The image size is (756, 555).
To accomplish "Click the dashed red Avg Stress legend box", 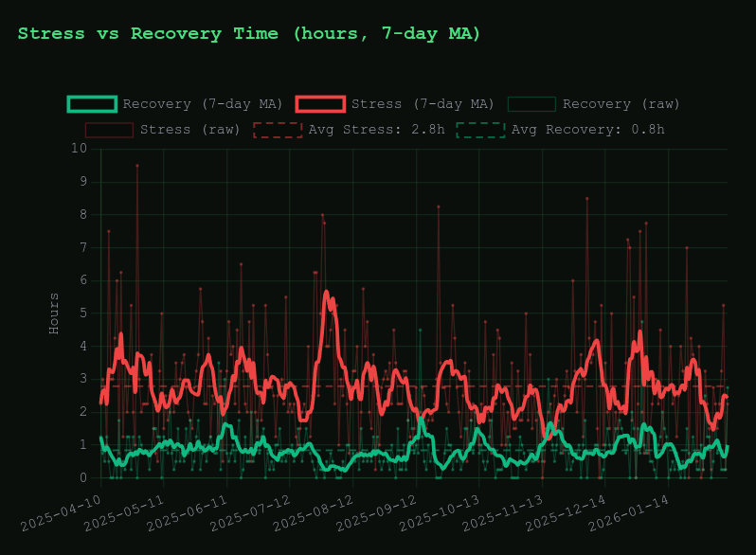I will pos(278,130).
